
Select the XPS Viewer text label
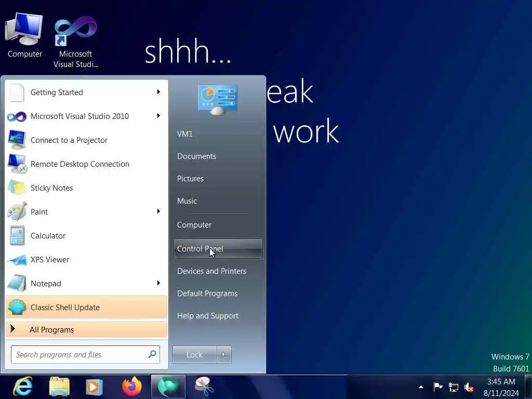pos(50,260)
